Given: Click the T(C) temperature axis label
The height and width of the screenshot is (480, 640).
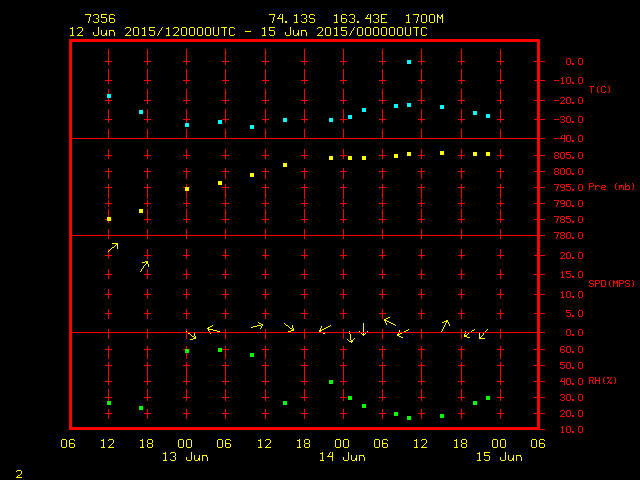Looking at the screenshot, I should point(599,90).
